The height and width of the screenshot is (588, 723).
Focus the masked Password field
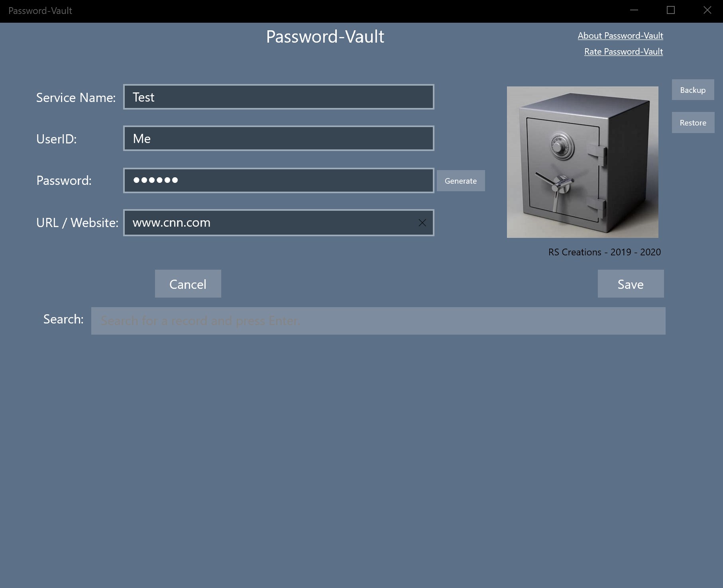point(279,180)
